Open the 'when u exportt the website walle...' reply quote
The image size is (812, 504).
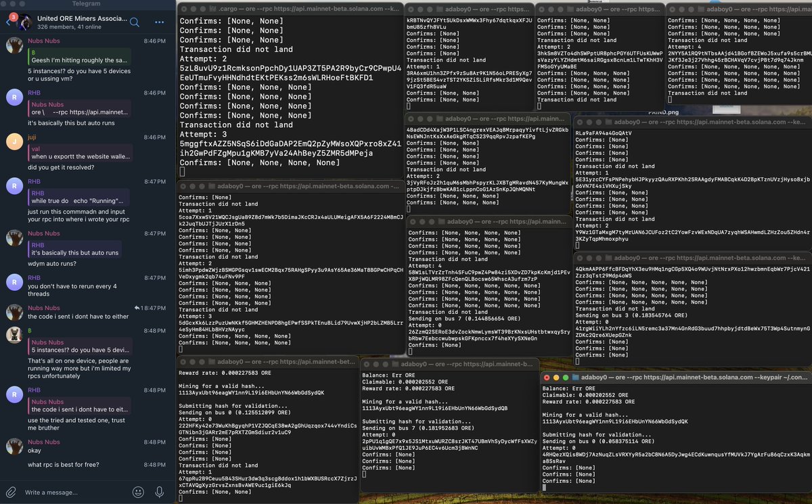point(79,152)
